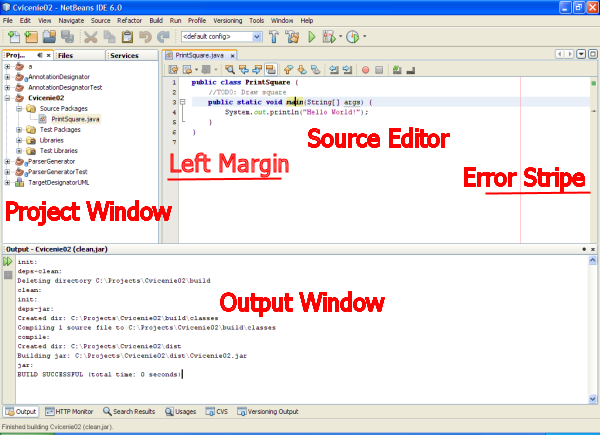Close the PrintSquare.java editor tab
Screen dimensions: 600x435
(x=232, y=56)
